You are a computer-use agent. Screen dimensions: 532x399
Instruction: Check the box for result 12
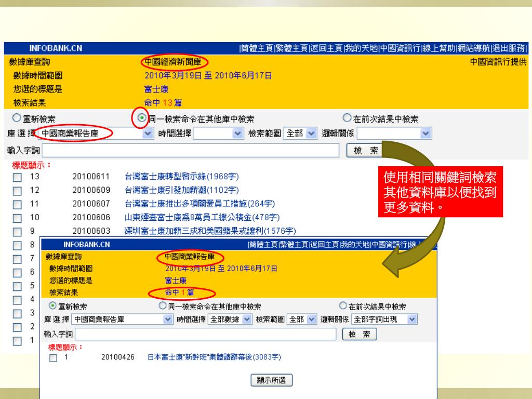[17, 191]
